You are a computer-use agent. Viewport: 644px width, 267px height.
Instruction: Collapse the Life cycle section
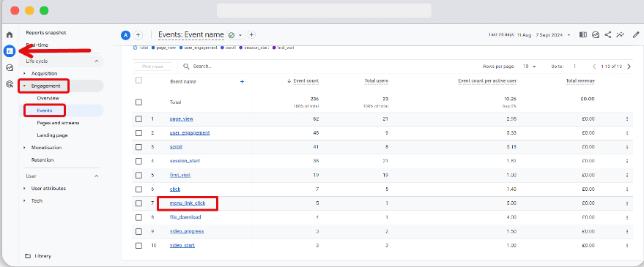click(x=97, y=61)
